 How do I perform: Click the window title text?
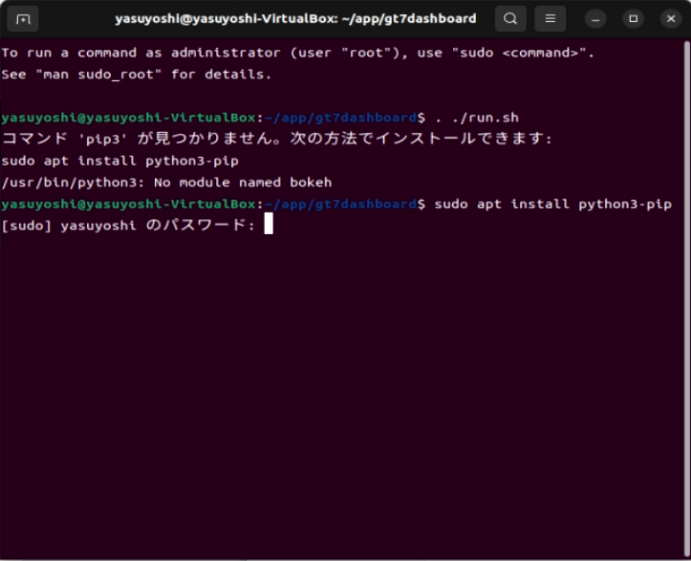click(x=296, y=19)
